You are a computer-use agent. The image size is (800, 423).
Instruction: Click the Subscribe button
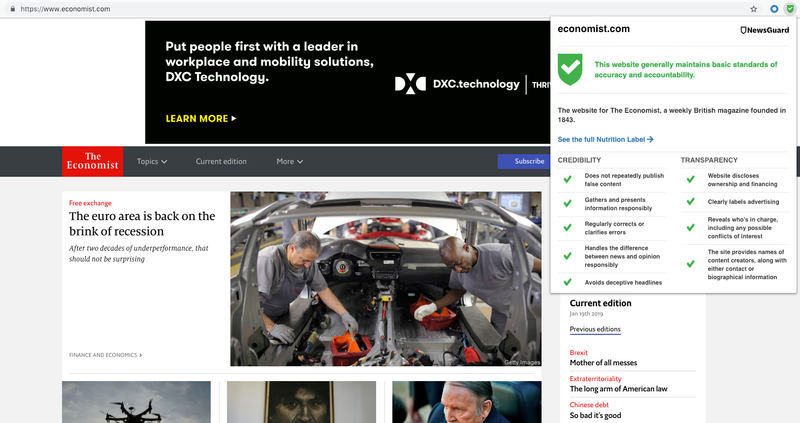pyautogui.click(x=524, y=161)
